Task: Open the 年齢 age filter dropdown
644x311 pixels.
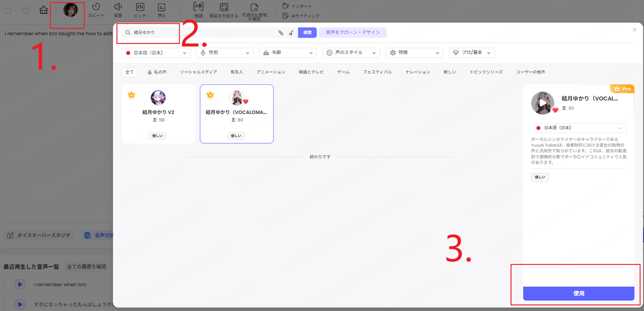Action: coord(288,53)
